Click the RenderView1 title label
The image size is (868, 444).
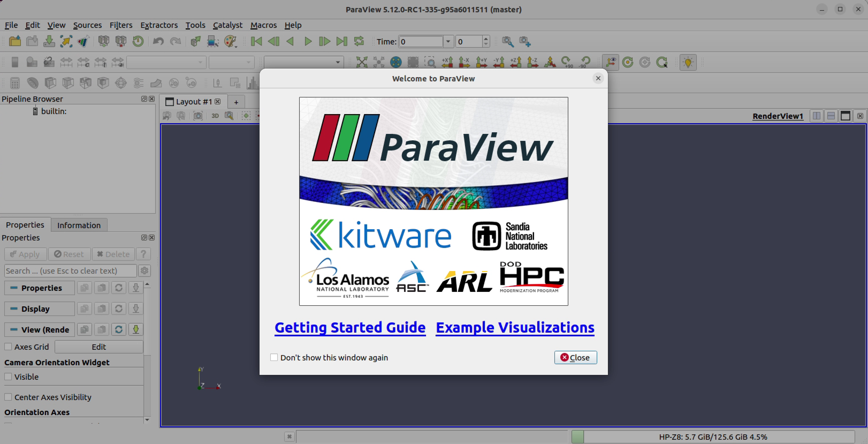pyautogui.click(x=778, y=116)
